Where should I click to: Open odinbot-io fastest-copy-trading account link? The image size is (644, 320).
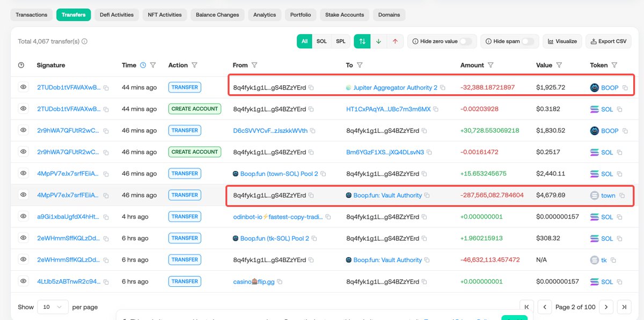278,217
